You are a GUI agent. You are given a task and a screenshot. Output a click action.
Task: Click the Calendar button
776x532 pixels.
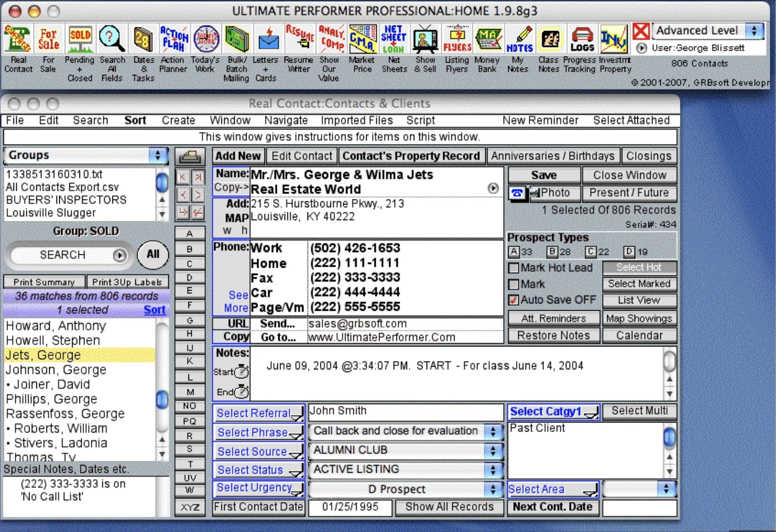[x=639, y=335]
